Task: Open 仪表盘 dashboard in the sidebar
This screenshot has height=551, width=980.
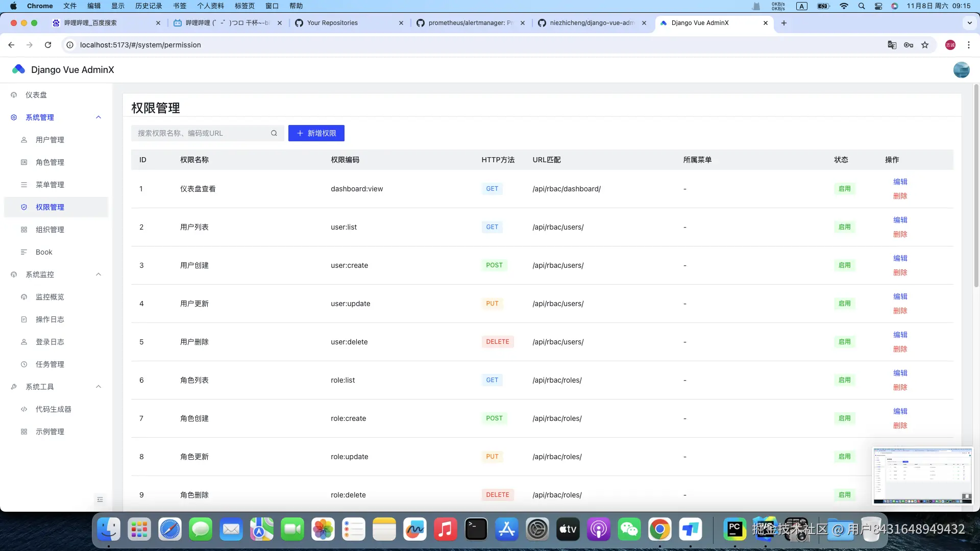Action: point(36,95)
